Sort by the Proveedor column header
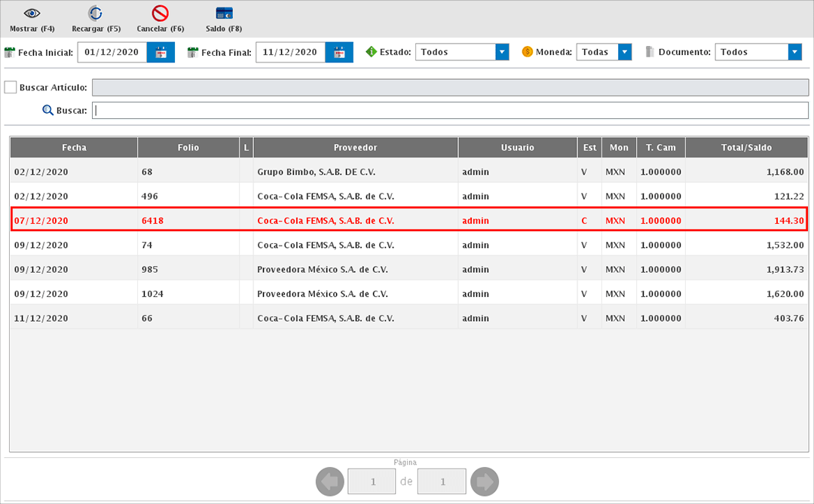 pos(355,148)
